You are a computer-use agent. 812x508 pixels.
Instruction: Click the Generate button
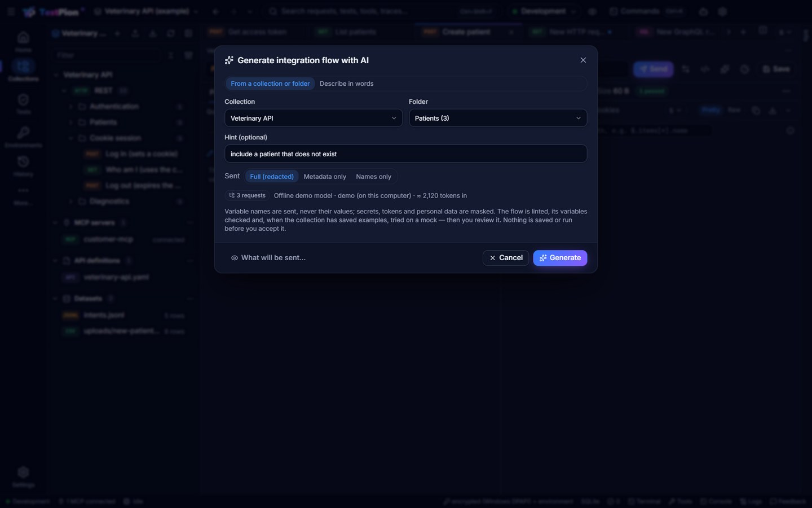tap(560, 258)
